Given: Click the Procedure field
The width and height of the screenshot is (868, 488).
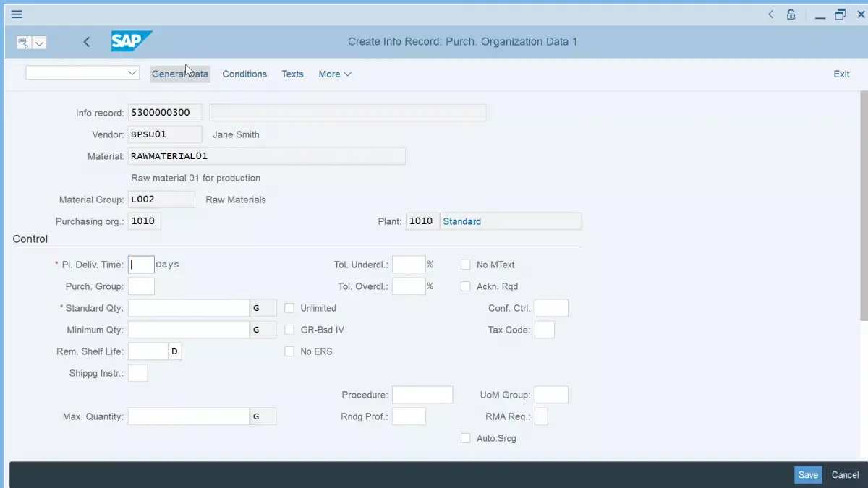Looking at the screenshot, I should [422, 395].
